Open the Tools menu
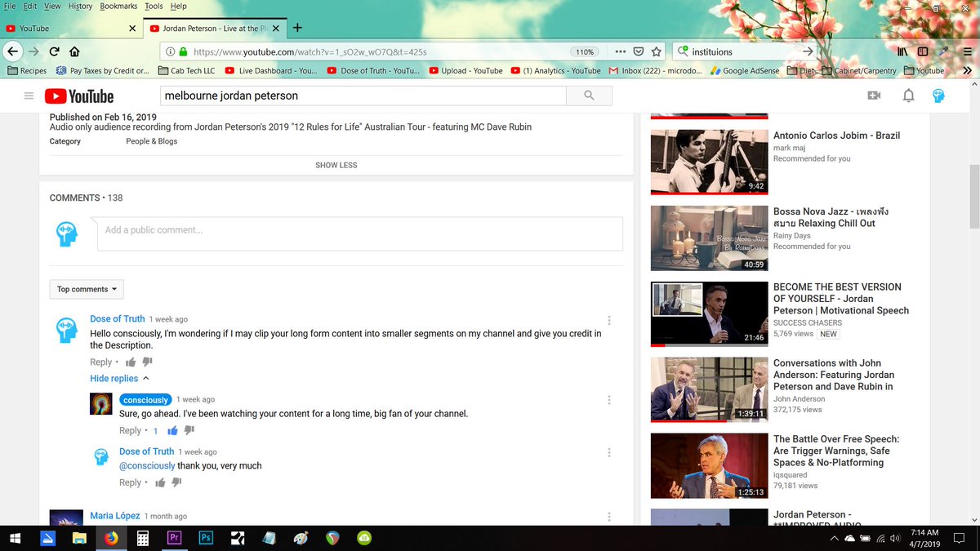This screenshot has height=551, width=980. [x=154, y=6]
